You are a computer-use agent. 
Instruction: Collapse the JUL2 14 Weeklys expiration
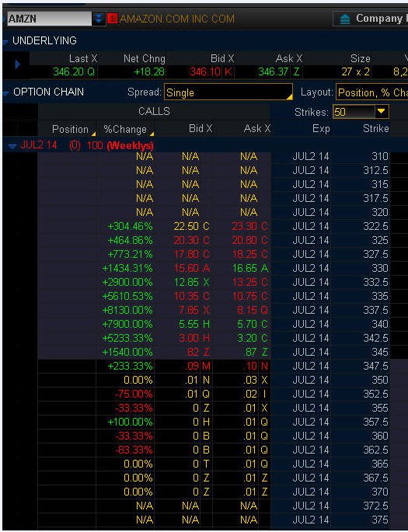tap(12, 146)
